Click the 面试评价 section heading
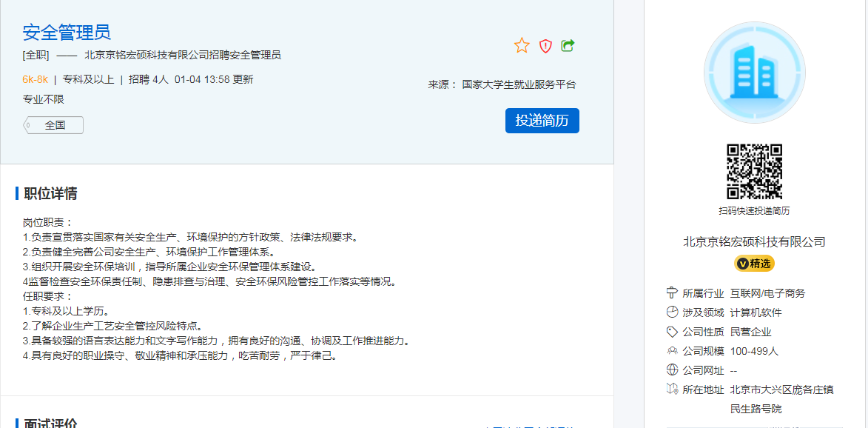Viewport: 868px width, 428px height. point(50,424)
